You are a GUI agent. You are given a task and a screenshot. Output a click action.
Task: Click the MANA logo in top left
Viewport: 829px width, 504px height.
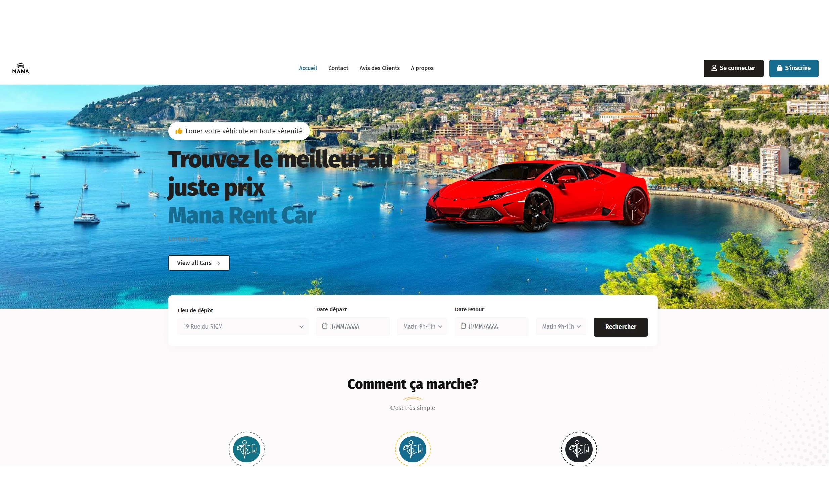pyautogui.click(x=20, y=68)
